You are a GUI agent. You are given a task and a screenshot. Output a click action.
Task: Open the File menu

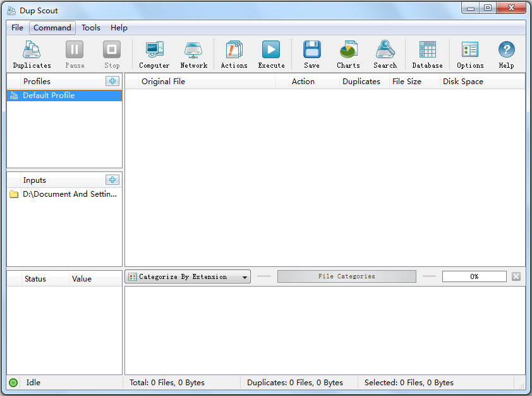pos(17,27)
